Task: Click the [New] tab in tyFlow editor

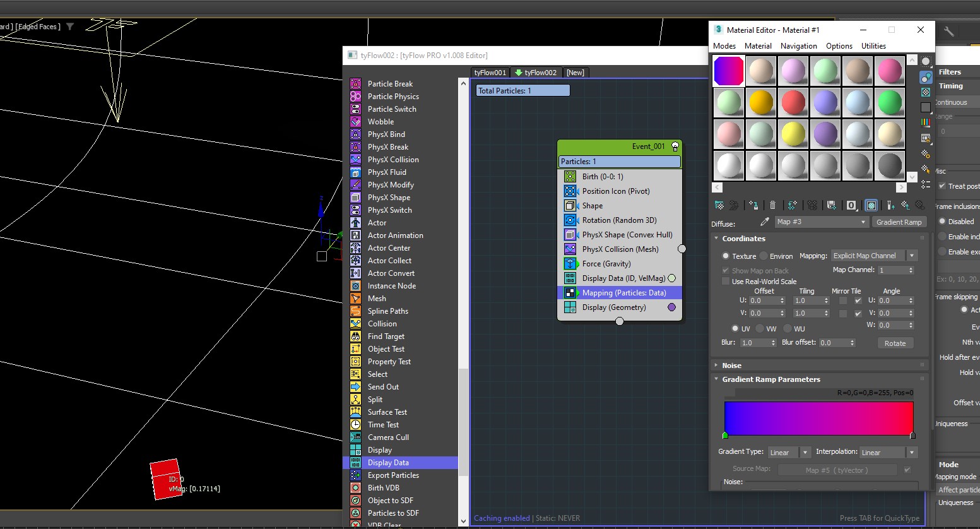Action: point(575,73)
